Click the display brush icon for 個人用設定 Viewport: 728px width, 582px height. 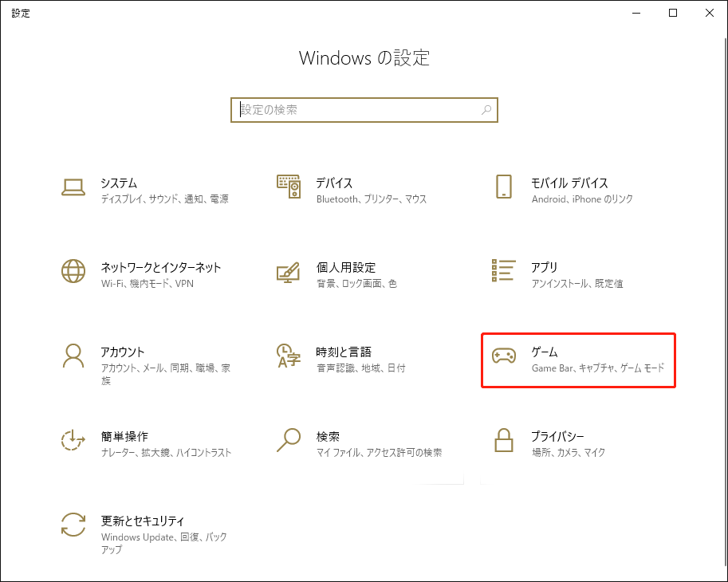[288, 271]
